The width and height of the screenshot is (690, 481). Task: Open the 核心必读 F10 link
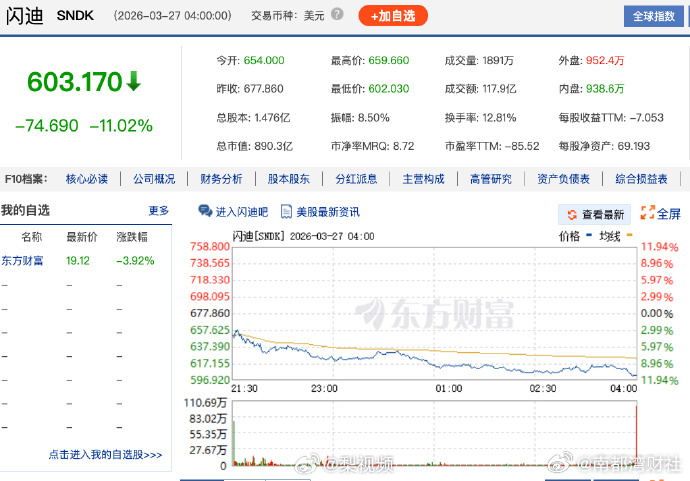click(x=87, y=179)
